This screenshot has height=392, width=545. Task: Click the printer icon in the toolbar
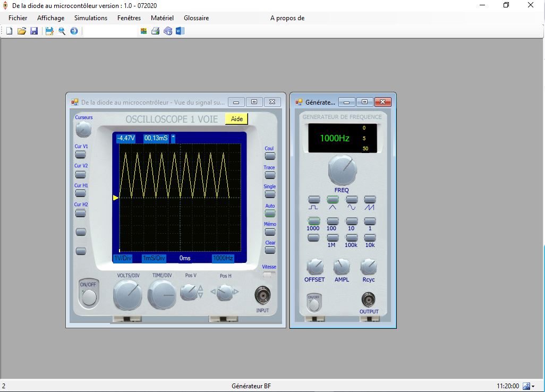coord(156,31)
